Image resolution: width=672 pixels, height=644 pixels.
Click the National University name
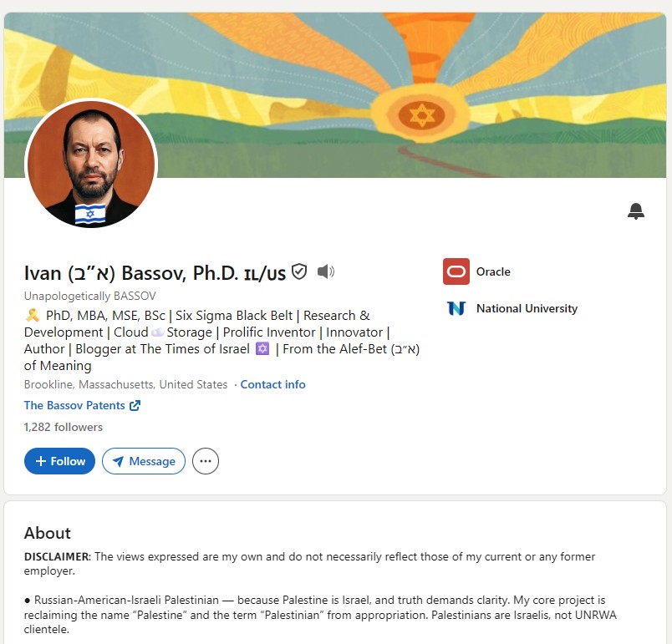(x=527, y=308)
